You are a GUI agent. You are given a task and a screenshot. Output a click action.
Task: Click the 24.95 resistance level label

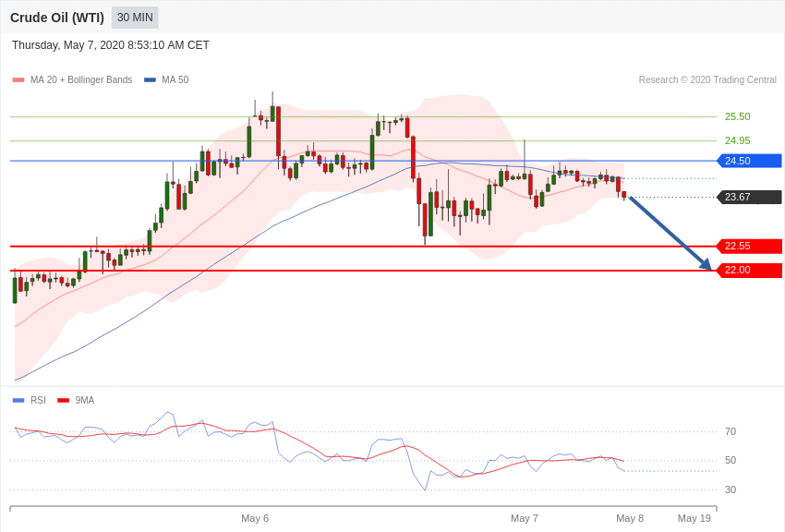pos(738,140)
